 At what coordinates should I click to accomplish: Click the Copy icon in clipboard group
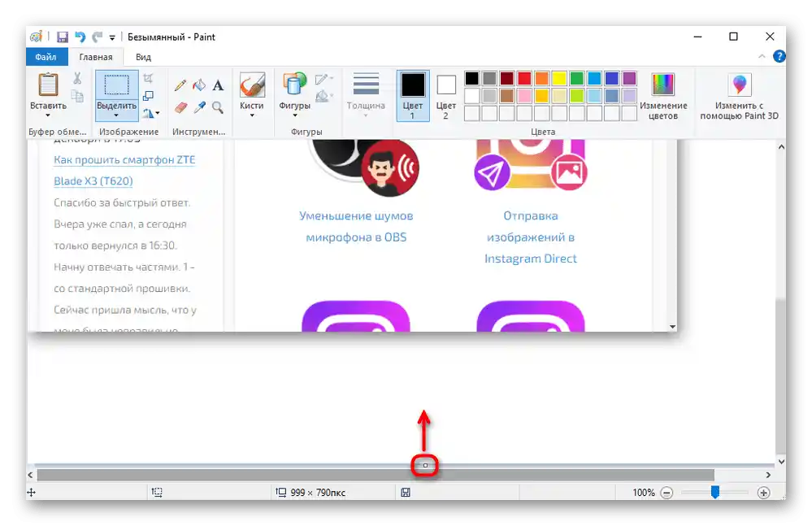[x=77, y=96]
